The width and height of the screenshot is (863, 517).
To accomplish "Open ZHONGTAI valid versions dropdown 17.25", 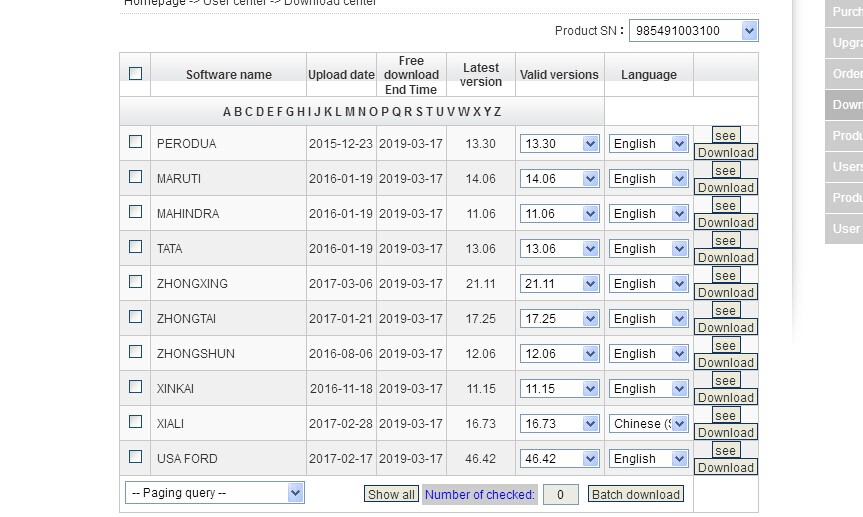I will (559, 319).
